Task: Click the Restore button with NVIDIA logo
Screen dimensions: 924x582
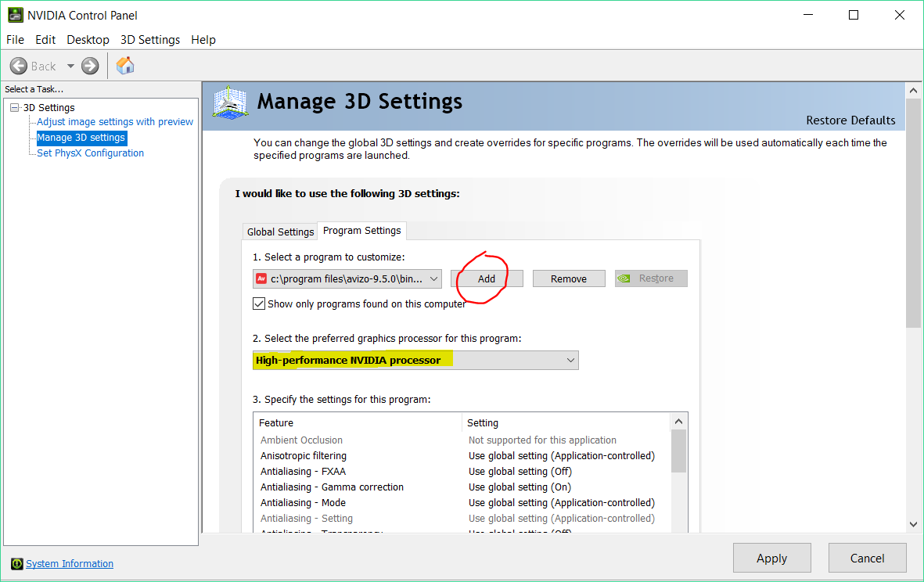Action: (651, 278)
